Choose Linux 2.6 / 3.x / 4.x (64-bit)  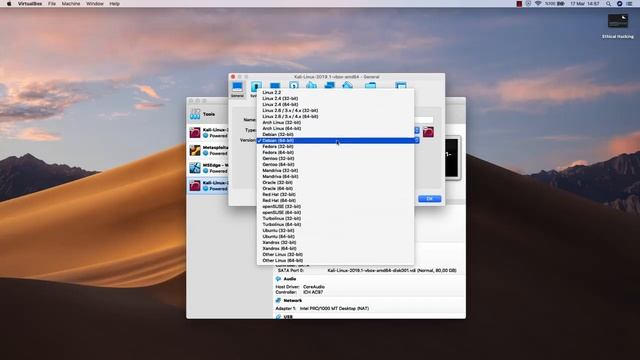336,116
